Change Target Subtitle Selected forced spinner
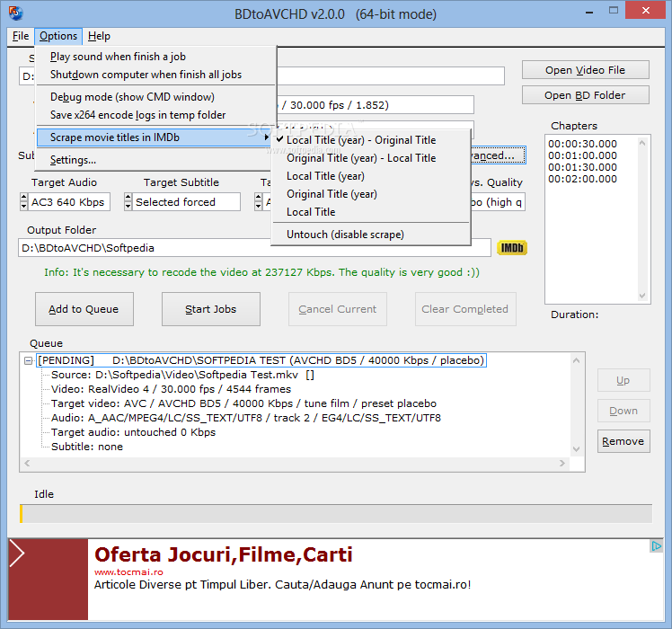672x629 pixels. (128, 202)
